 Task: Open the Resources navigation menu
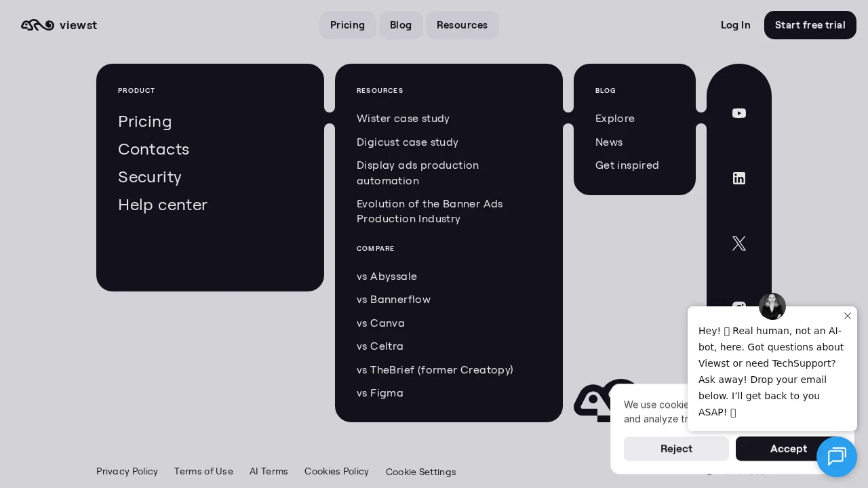[x=462, y=25]
